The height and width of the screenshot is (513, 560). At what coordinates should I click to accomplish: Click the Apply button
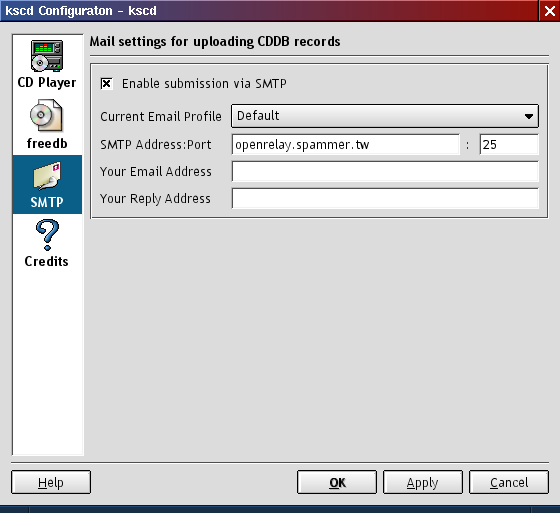pos(423,482)
